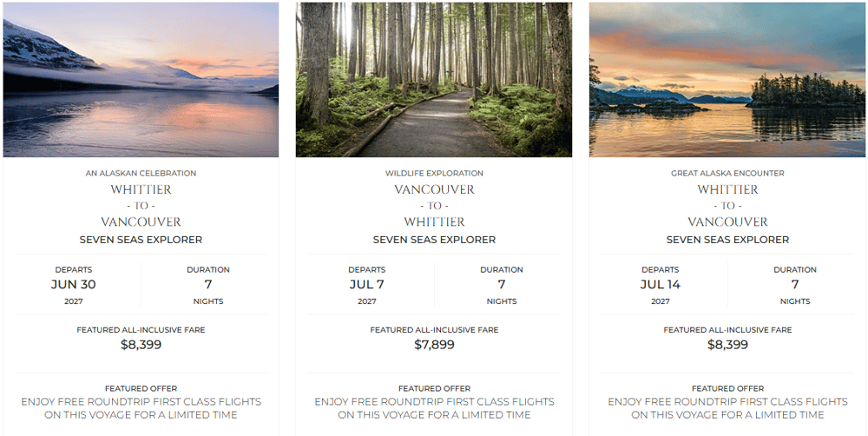Click the Wildlife Exploration title
Image resolution: width=868 pixels, height=436 pixels.
(434, 174)
